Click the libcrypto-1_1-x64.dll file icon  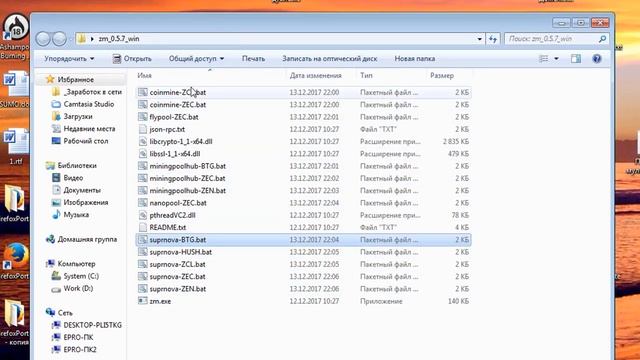tap(142, 142)
